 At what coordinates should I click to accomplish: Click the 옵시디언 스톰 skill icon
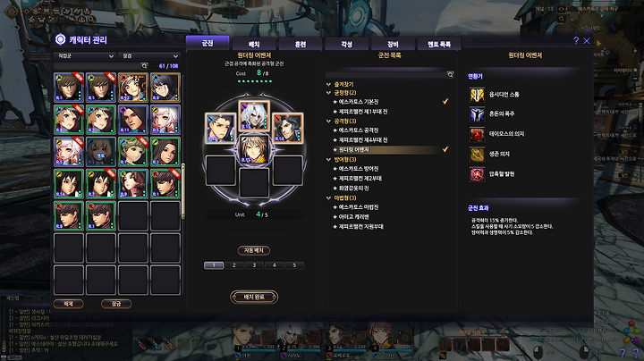478,95
